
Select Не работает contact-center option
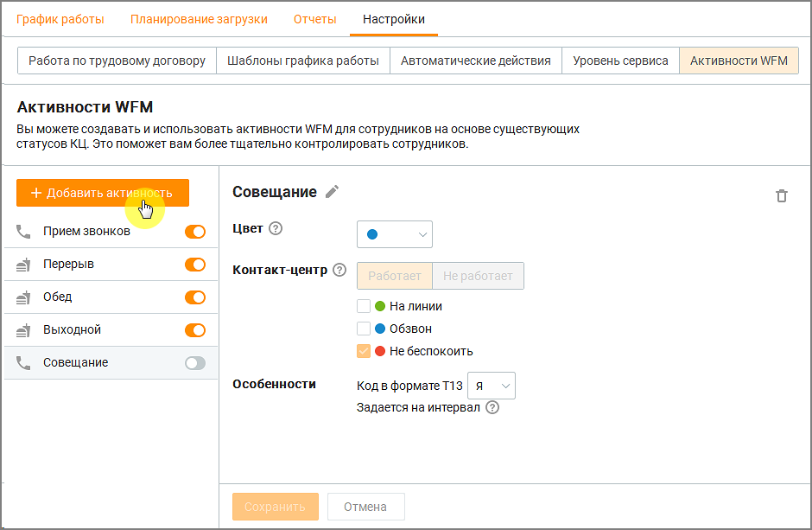tap(478, 276)
